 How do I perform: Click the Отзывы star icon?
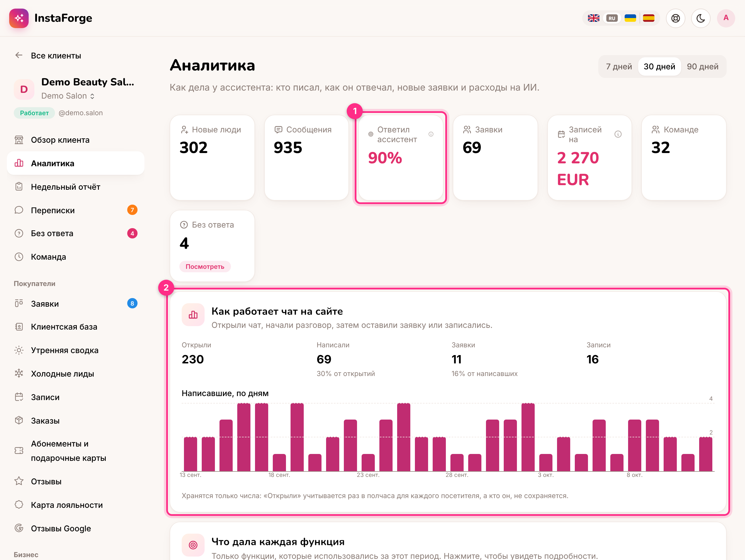pos(19,481)
